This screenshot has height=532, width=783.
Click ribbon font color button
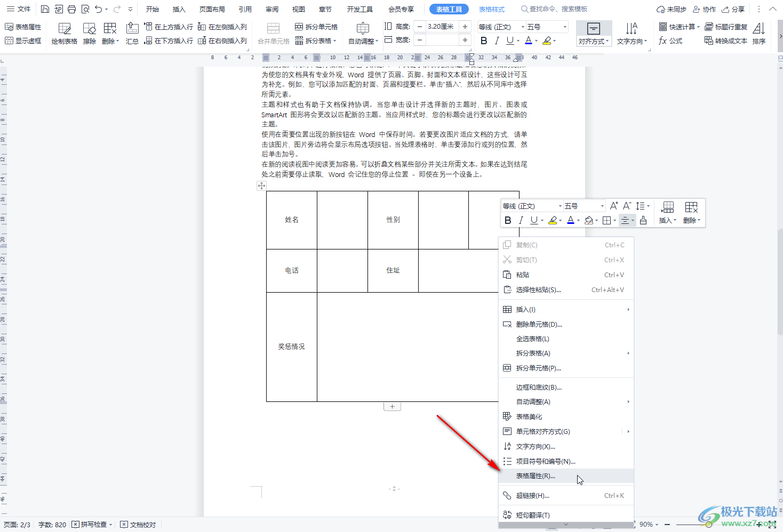529,41
